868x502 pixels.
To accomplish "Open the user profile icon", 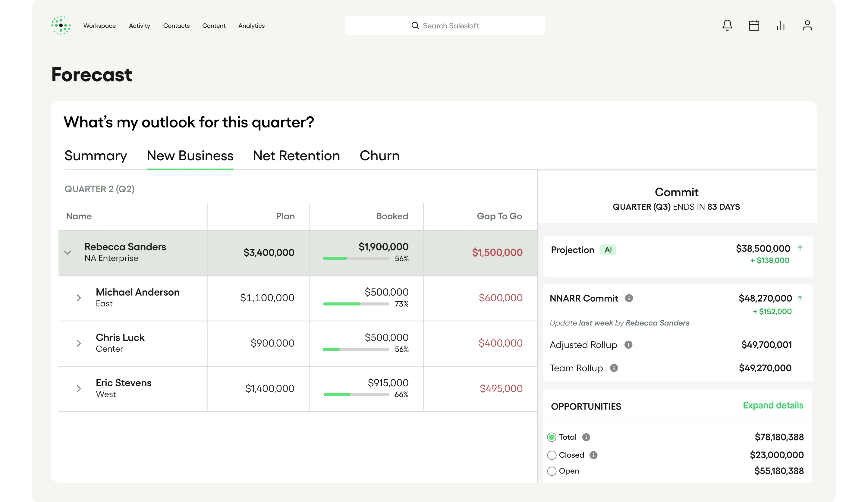I will 807,26.
